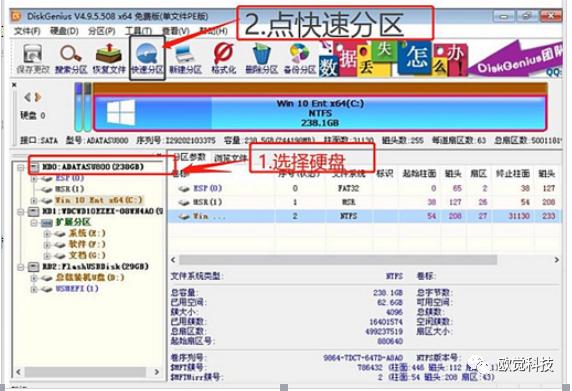This screenshot has height=391, width=572.
Task: Expand the ESP(0) tree node
Action: pyautogui.click(x=34, y=179)
